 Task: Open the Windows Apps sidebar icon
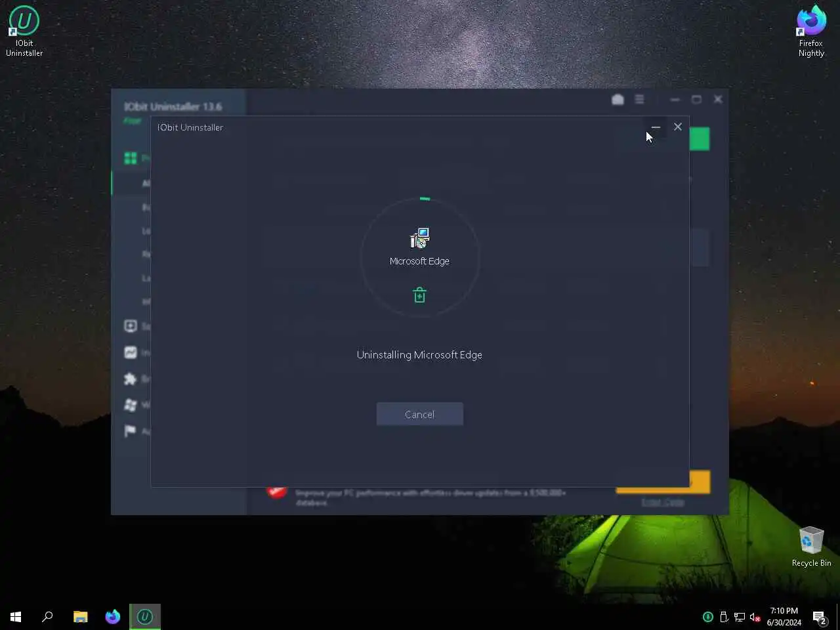(x=131, y=405)
